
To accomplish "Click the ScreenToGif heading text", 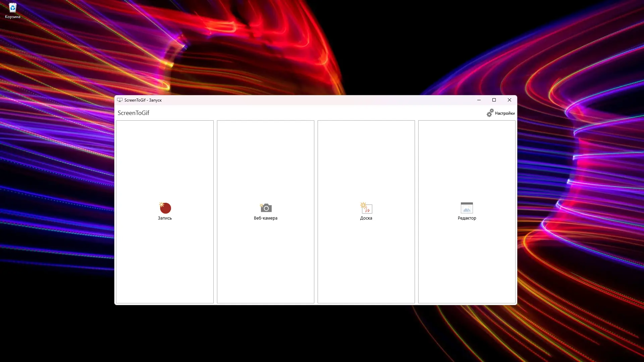I will click(x=133, y=113).
